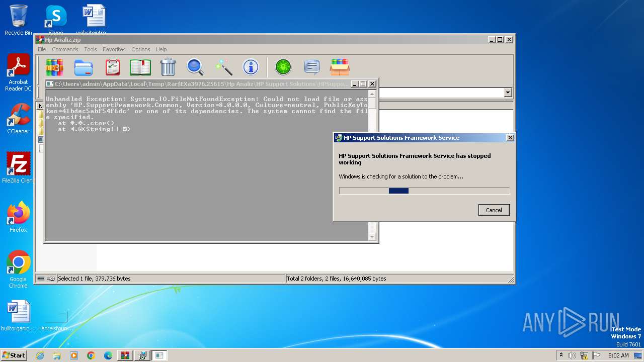Open the Find magnifier tool
Screen dimensions: 644x362
(195, 67)
